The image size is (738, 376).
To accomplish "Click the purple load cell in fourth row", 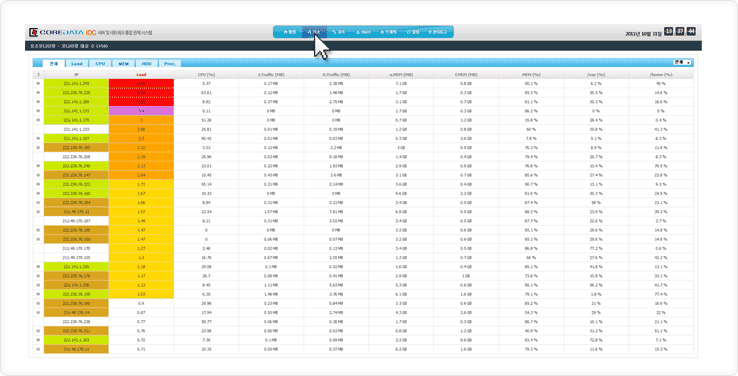I will point(141,111).
